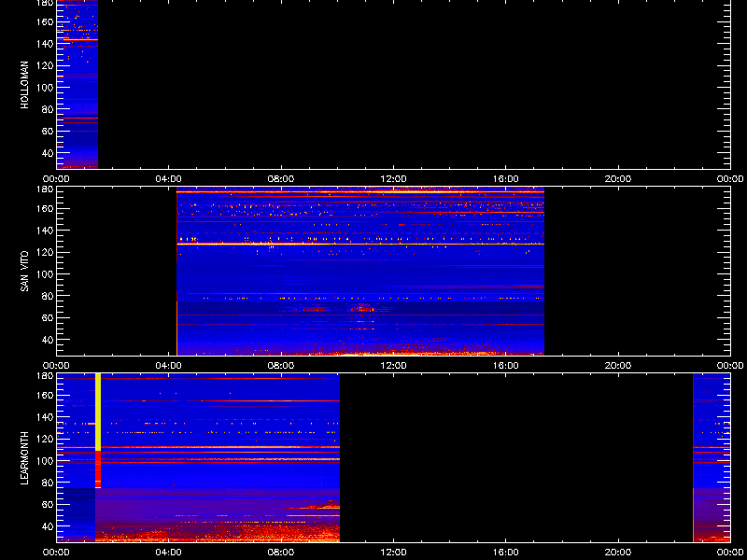The image size is (747, 560).
Task: Click the 140 frequency label on San Vito axis
Action: pos(45,230)
